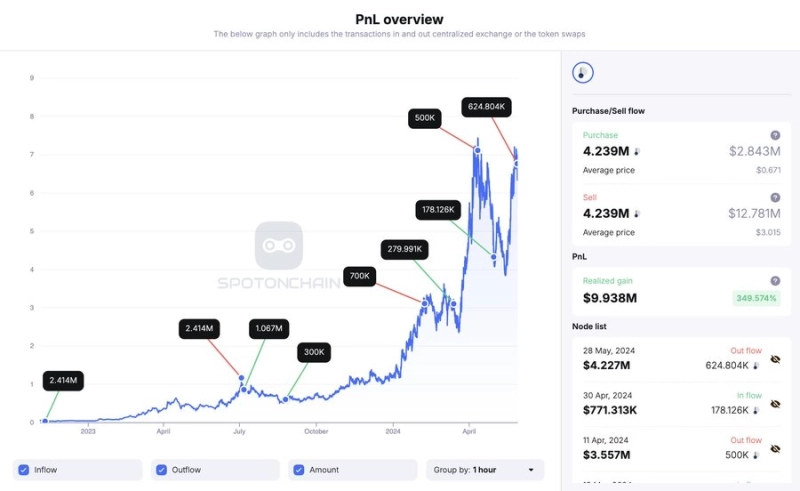Click the Spotonchain watermark logo on chart

pyautogui.click(x=278, y=246)
